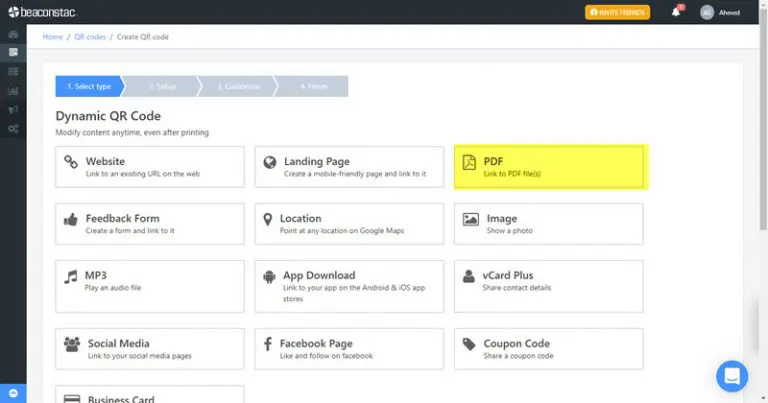Open the QR codes breadcrumb link
This screenshot has width=768, height=403.
90,37
